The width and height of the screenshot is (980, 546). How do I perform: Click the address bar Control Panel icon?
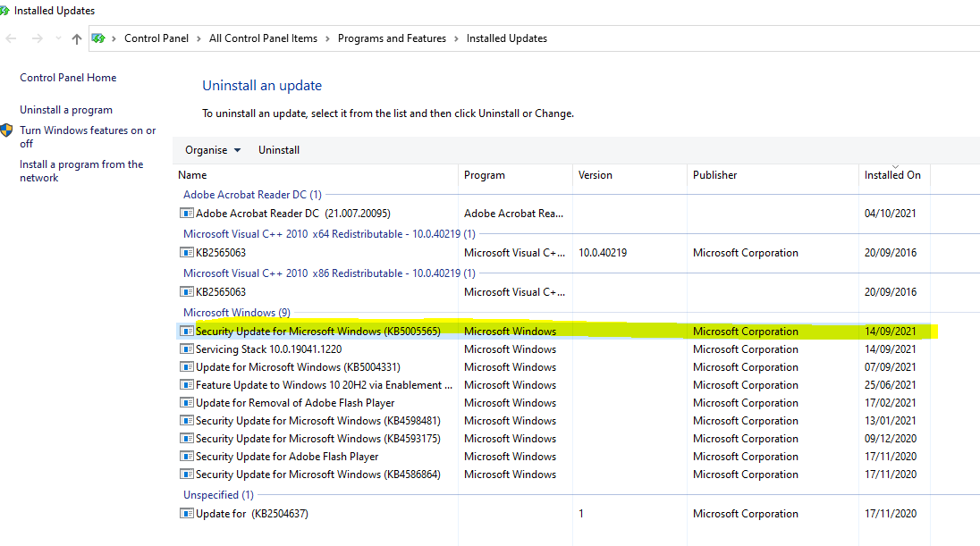[98, 38]
